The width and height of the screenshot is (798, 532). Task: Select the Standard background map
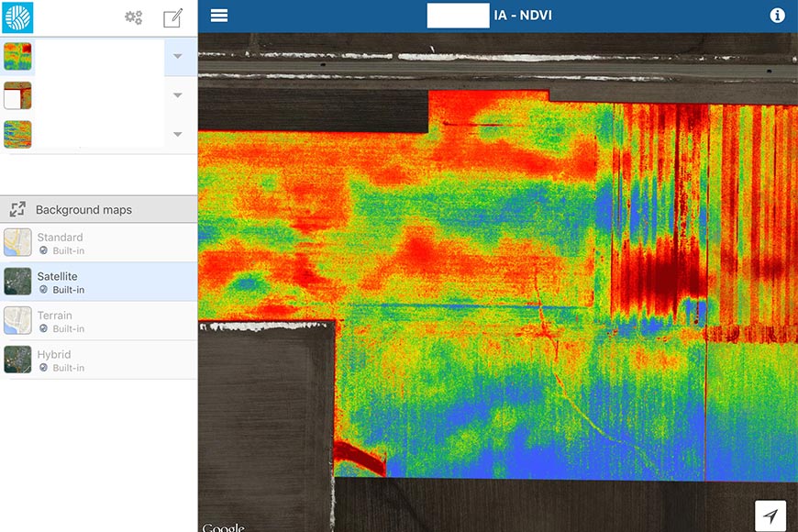coord(98,243)
